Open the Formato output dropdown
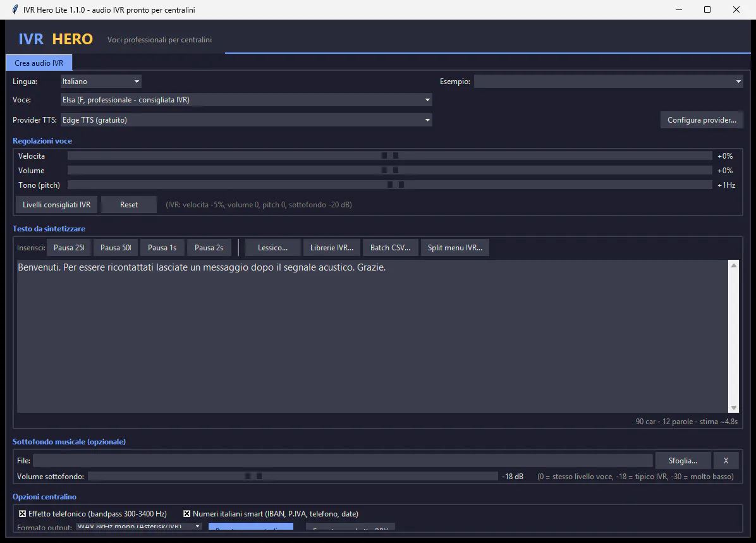The height and width of the screenshot is (543, 756). (139, 527)
